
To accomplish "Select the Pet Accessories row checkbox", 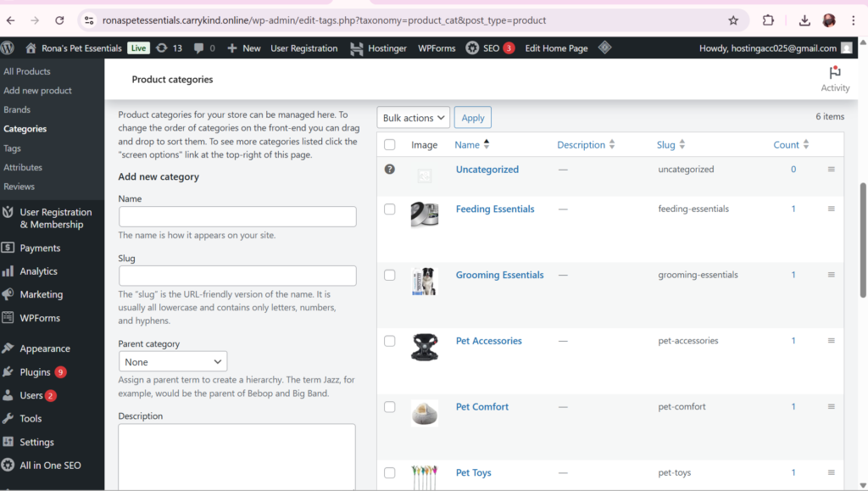I will coord(390,341).
